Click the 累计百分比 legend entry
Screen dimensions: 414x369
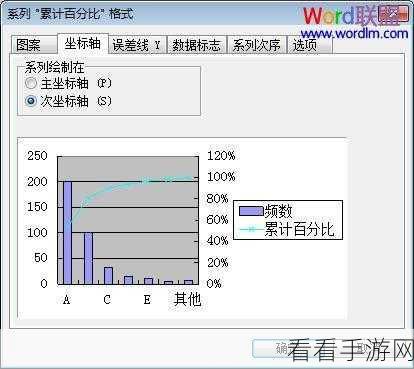click(287, 229)
